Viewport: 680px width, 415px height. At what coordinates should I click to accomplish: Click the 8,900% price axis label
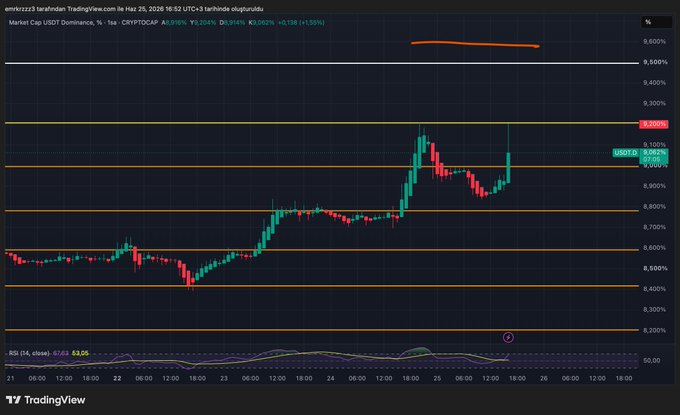coord(654,186)
